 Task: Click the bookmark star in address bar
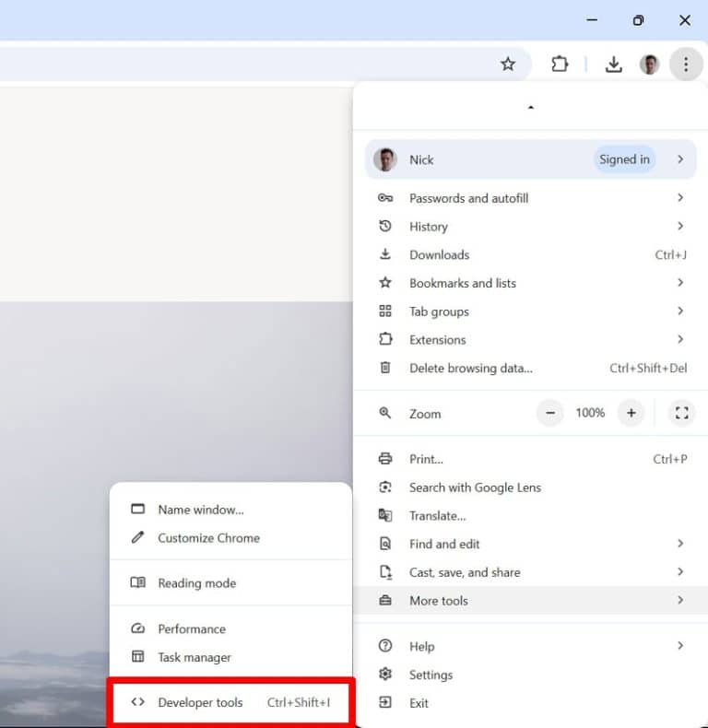508,65
